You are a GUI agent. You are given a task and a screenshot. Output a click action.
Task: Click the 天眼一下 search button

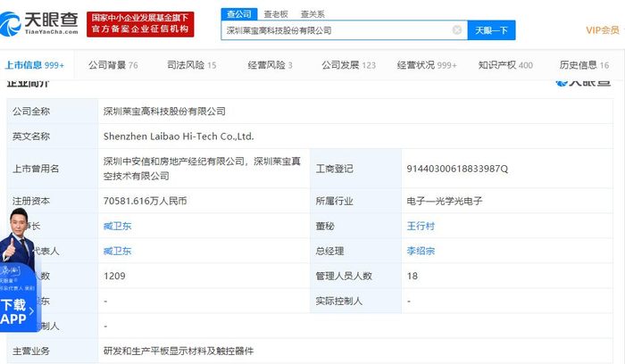pos(491,30)
